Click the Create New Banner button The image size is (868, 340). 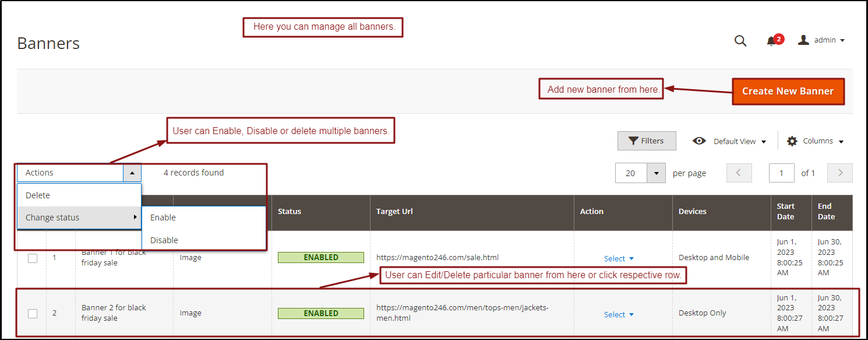click(788, 92)
